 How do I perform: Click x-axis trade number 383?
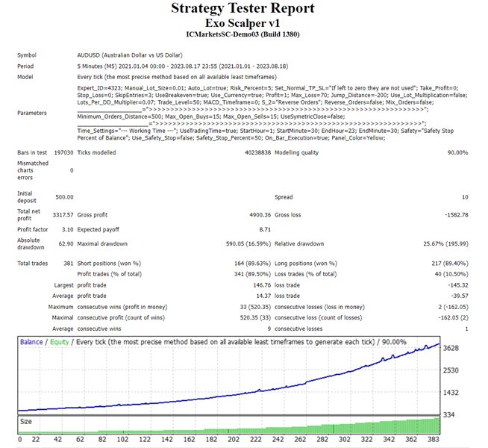pyautogui.click(x=434, y=439)
